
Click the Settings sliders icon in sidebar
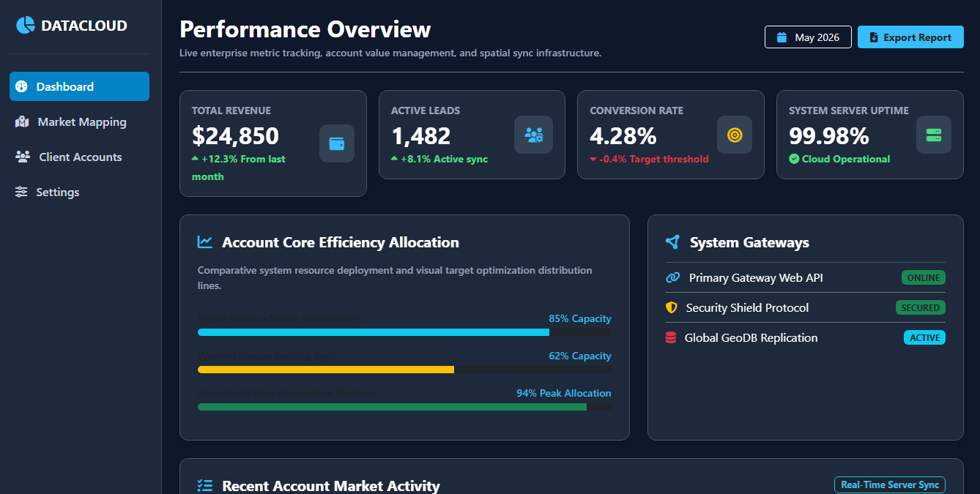click(21, 192)
